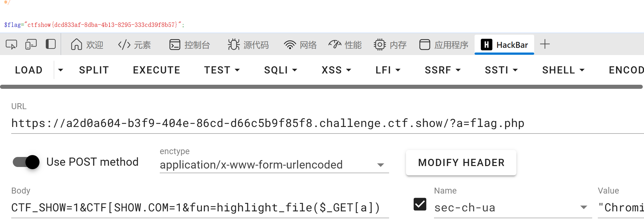This screenshot has width=644, height=222.
Task: Uncheck the sec-ch-ua header checkbox
Action: tap(420, 204)
